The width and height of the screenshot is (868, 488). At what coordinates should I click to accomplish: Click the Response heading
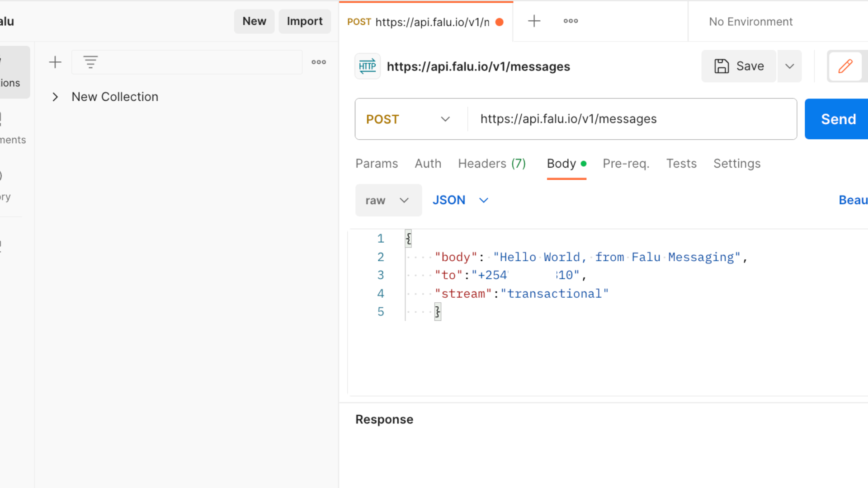[x=384, y=419]
